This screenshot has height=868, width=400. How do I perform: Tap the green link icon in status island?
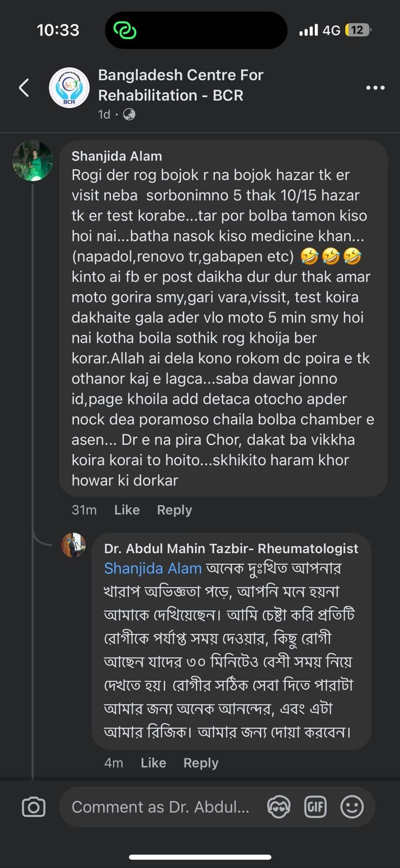125,30
